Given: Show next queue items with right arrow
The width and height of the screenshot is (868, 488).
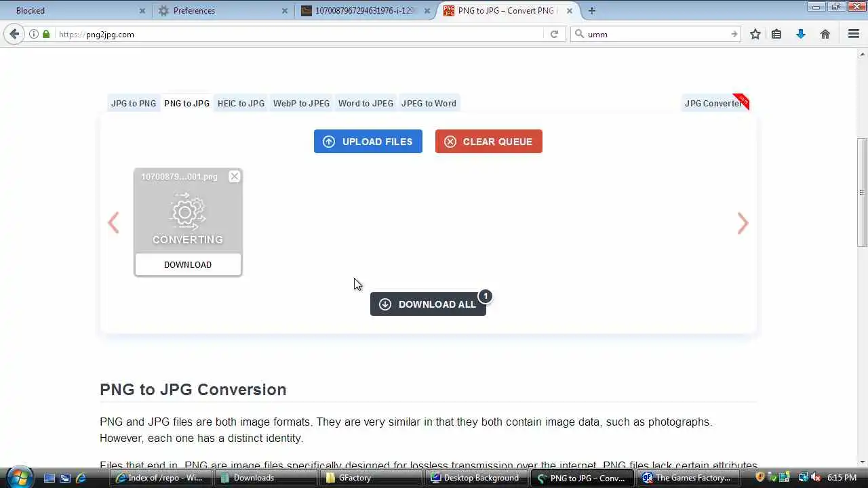Looking at the screenshot, I should pyautogui.click(x=743, y=223).
